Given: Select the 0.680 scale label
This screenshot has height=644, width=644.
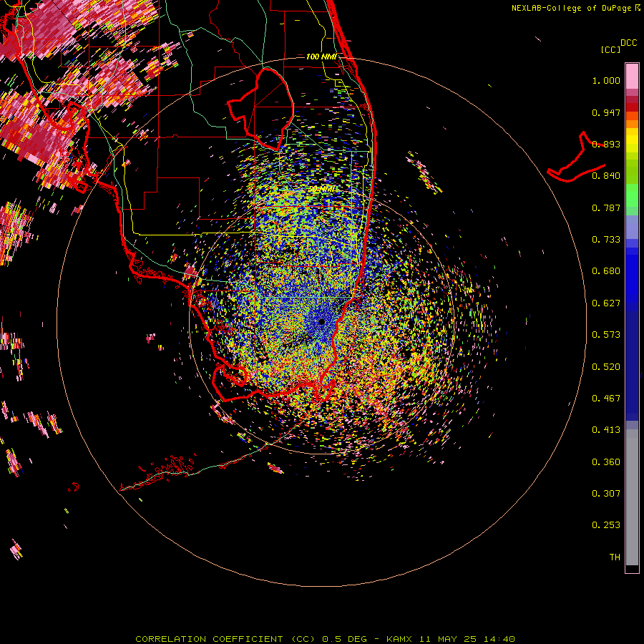Looking at the screenshot, I should pos(606,271).
